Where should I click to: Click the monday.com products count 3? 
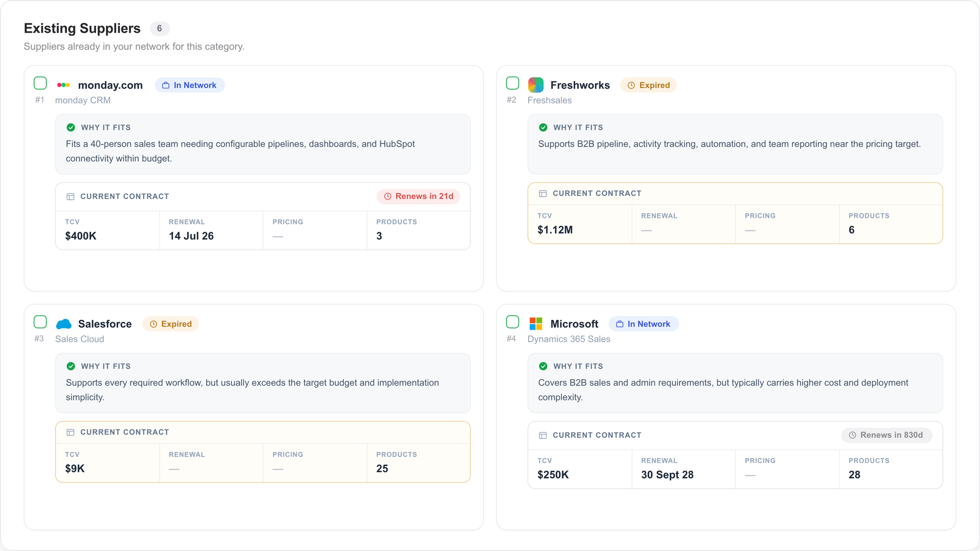click(x=379, y=236)
